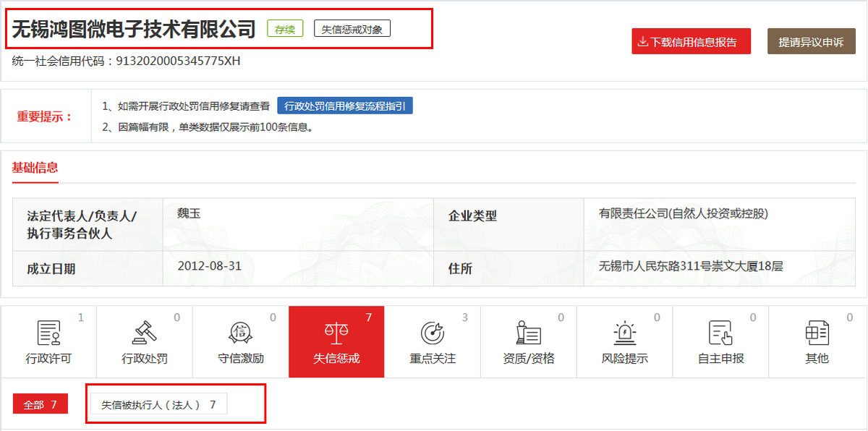Open 行政处罚信用修复流程指引 link
The image size is (868, 431).
point(345,105)
